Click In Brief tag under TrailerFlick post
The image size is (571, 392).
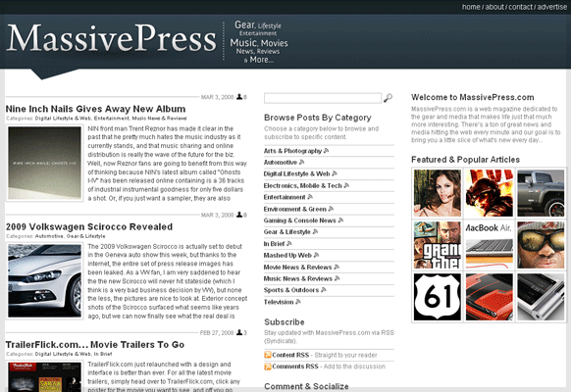coord(103,354)
